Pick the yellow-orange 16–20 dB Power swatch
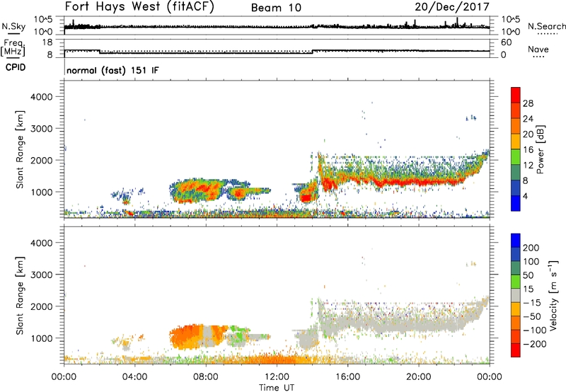This screenshot has height=392, width=566. tap(516, 142)
